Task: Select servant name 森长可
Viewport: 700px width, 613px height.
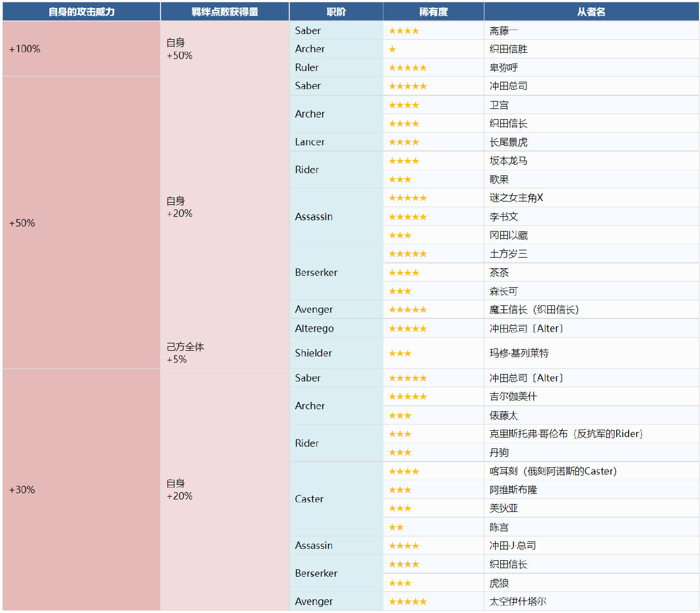Action: click(x=504, y=291)
